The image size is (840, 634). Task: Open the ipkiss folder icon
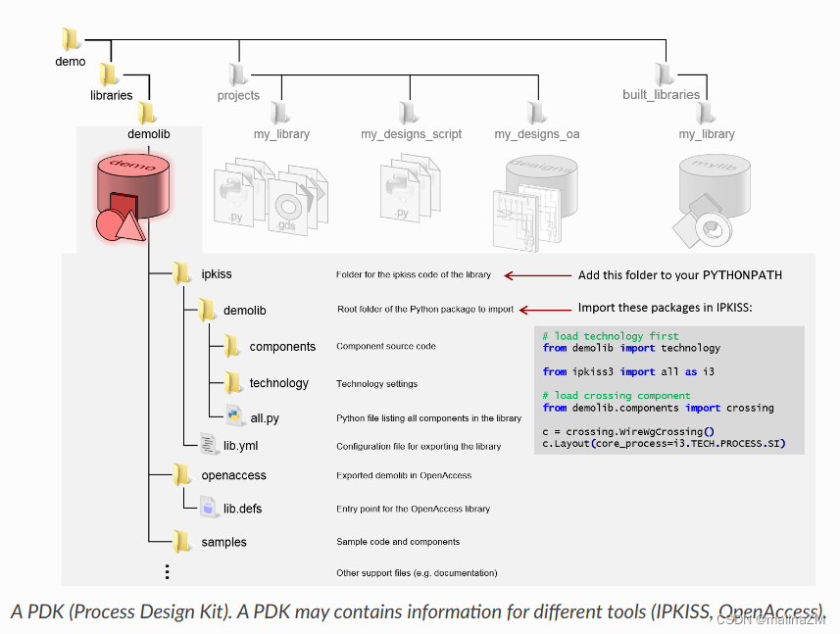click(181, 273)
